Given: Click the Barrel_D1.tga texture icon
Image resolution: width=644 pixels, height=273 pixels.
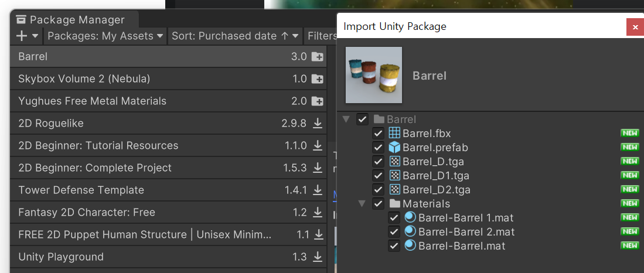Looking at the screenshot, I should click(394, 175).
